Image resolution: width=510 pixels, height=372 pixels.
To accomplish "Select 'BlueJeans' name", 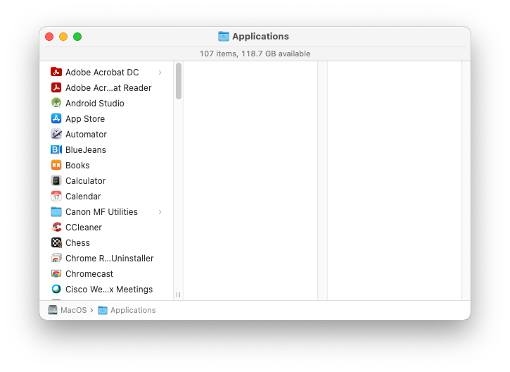I will click(x=86, y=150).
